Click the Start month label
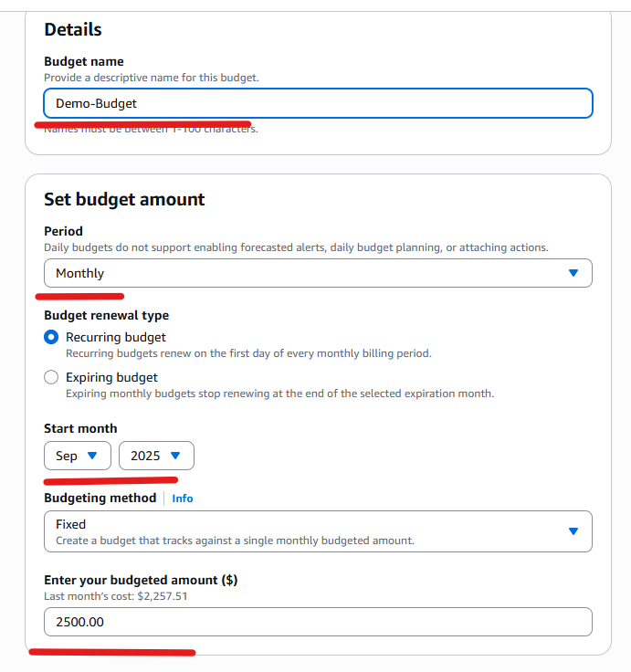Screen dimensions: 631x672 [x=80, y=428]
